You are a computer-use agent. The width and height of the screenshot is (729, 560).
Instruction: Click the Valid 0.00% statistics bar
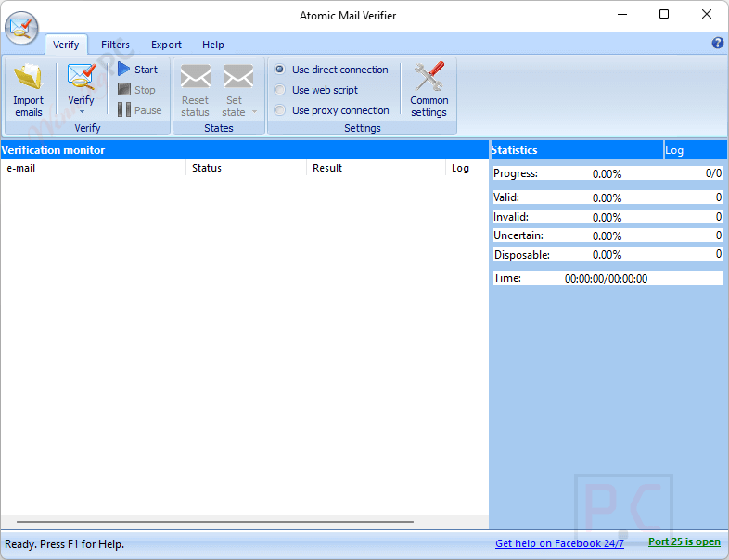[x=607, y=197]
